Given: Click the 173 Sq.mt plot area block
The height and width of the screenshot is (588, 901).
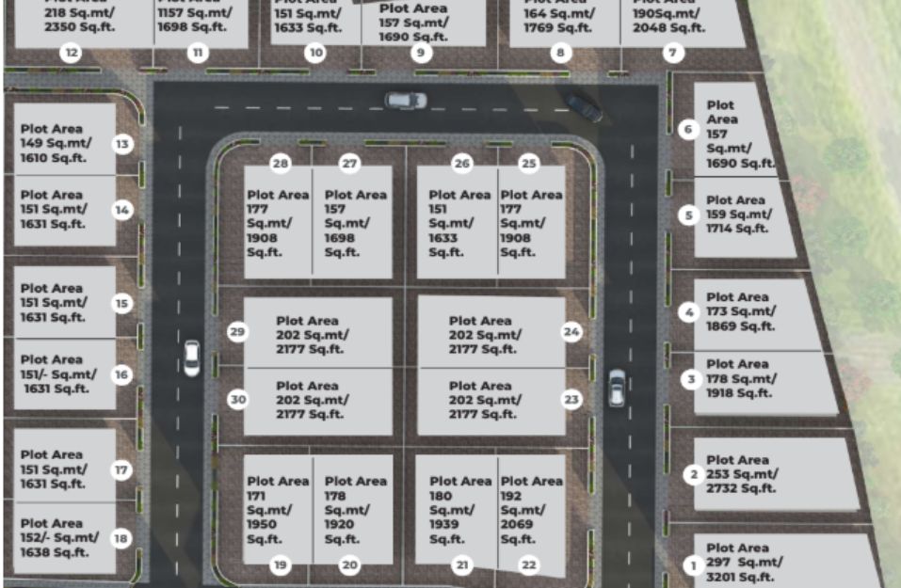Looking at the screenshot, I should [x=750, y=313].
